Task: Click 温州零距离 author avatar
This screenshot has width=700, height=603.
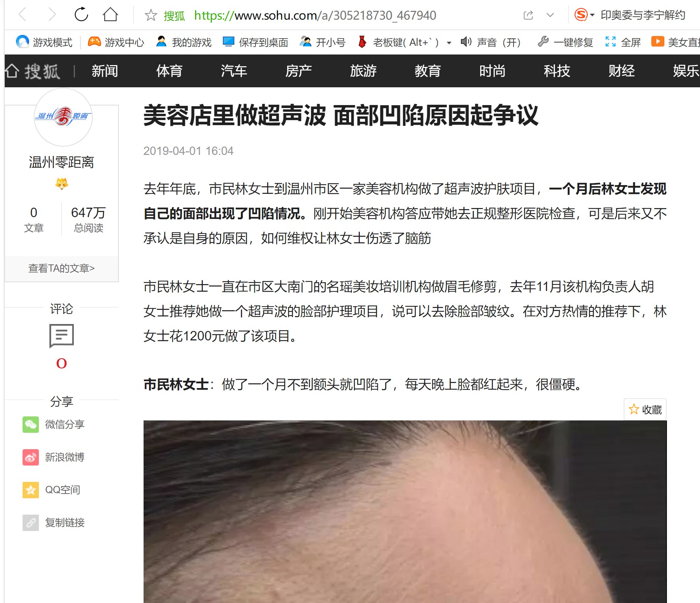Action: click(63, 117)
